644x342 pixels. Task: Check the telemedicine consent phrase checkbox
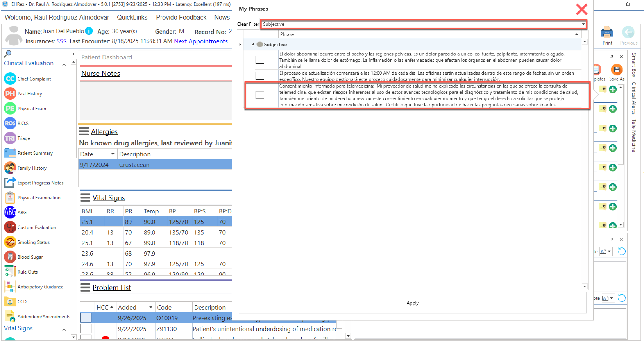(x=260, y=95)
